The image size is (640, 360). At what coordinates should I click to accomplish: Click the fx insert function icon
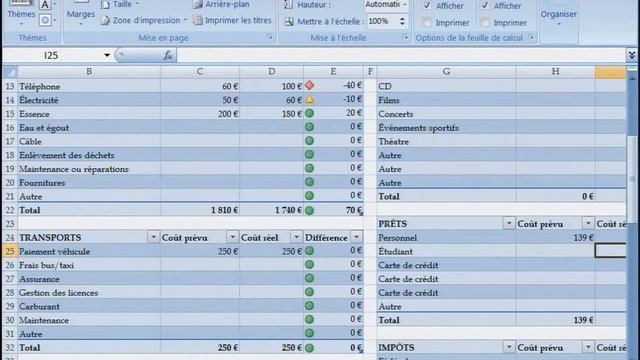tap(168, 55)
